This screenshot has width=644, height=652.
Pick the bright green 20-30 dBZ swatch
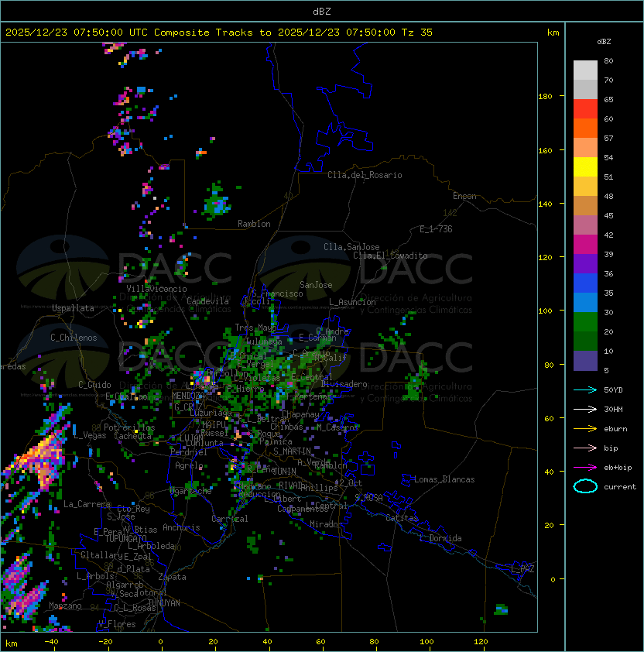tap(585, 322)
